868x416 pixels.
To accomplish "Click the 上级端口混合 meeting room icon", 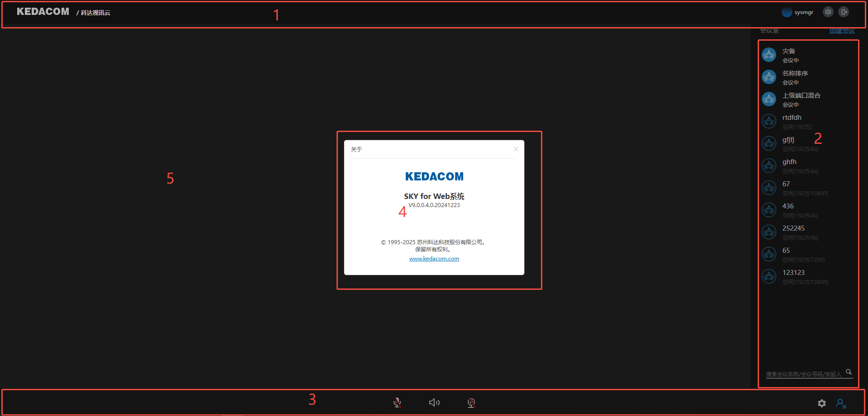I will coord(769,99).
